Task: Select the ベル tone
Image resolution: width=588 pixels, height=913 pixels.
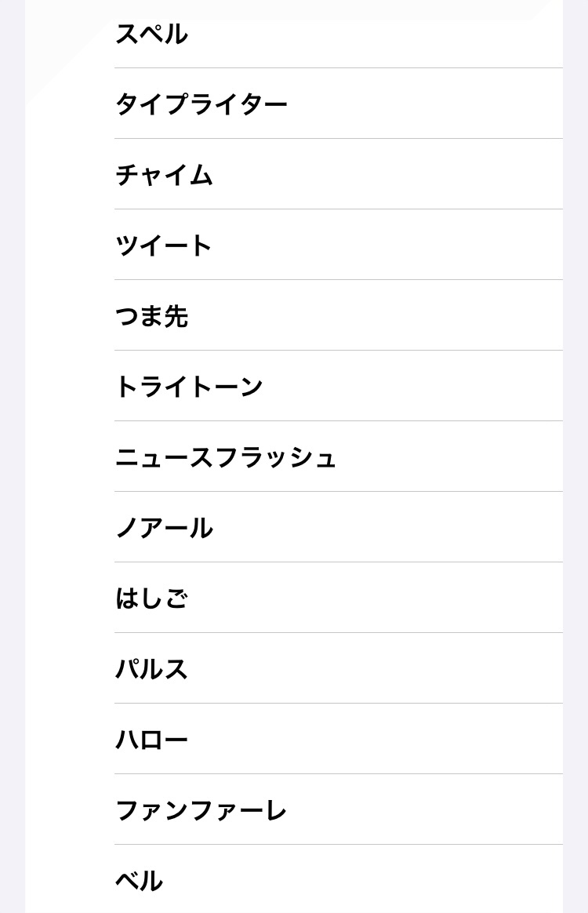Action: (139, 881)
